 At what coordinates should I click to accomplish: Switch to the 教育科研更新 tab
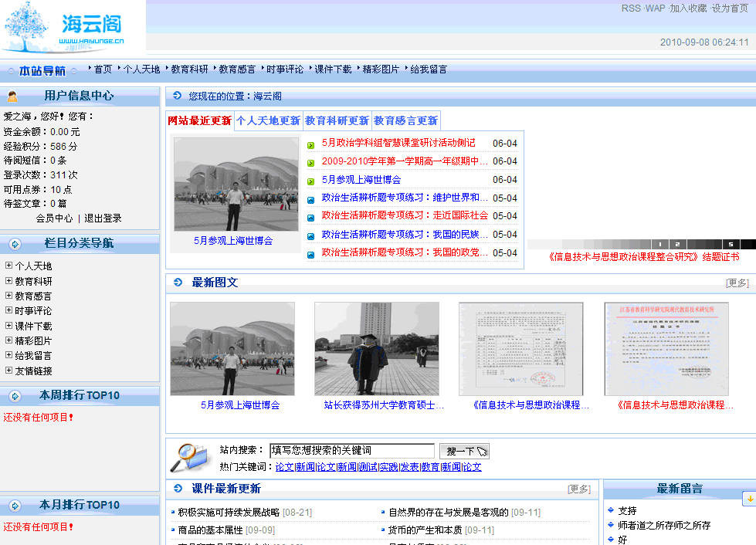pyautogui.click(x=337, y=121)
